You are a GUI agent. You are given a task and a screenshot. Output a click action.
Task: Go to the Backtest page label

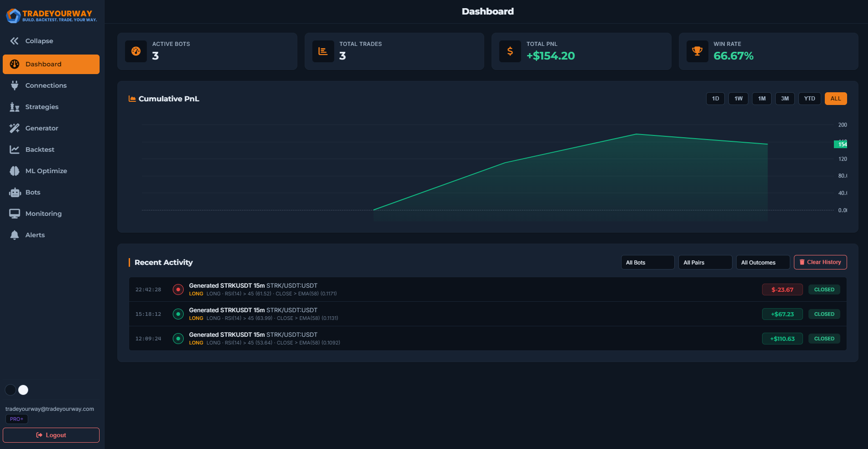[x=40, y=150]
